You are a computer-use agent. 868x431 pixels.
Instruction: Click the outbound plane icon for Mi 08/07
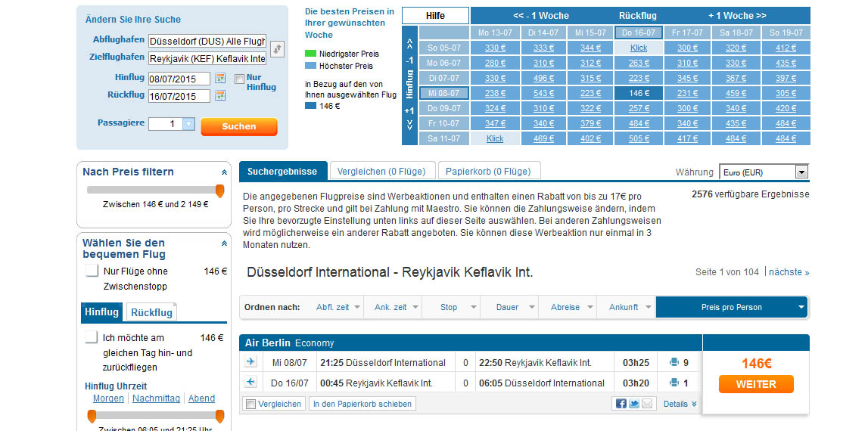click(x=250, y=362)
